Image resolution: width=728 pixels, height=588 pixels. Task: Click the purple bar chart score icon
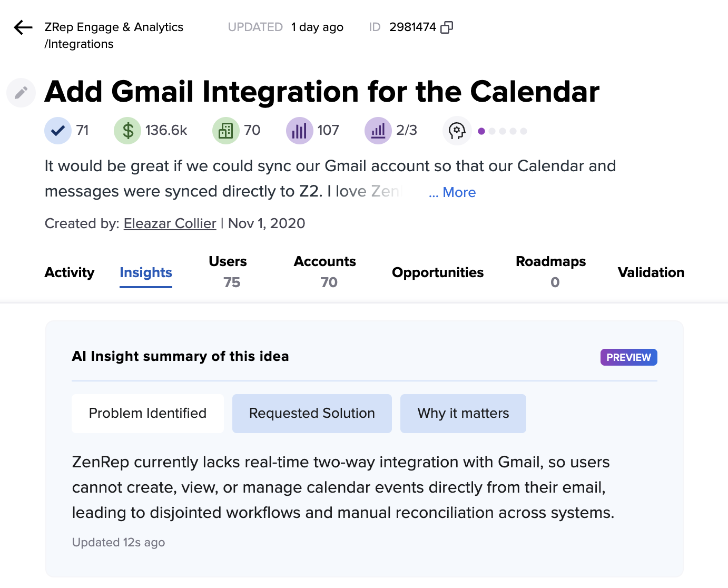pos(299,131)
